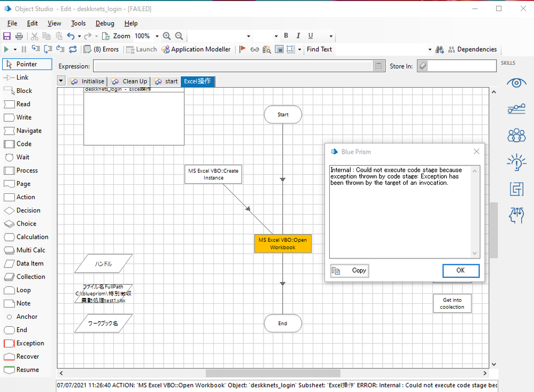Click the Reset (restart) icon
534x392 pixels.
tap(73, 49)
